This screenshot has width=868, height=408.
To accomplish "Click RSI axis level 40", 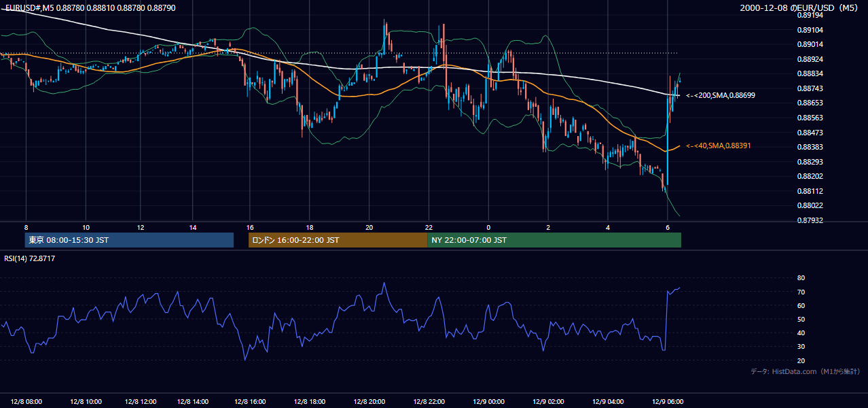I will [x=801, y=333].
